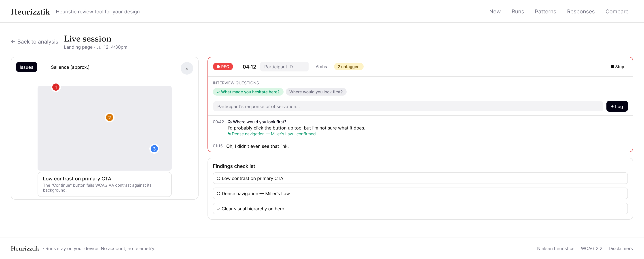Click the 'Dense navigation — Miller's Law · confirmed' tag
644x259 pixels.
click(x=271, y=134)
